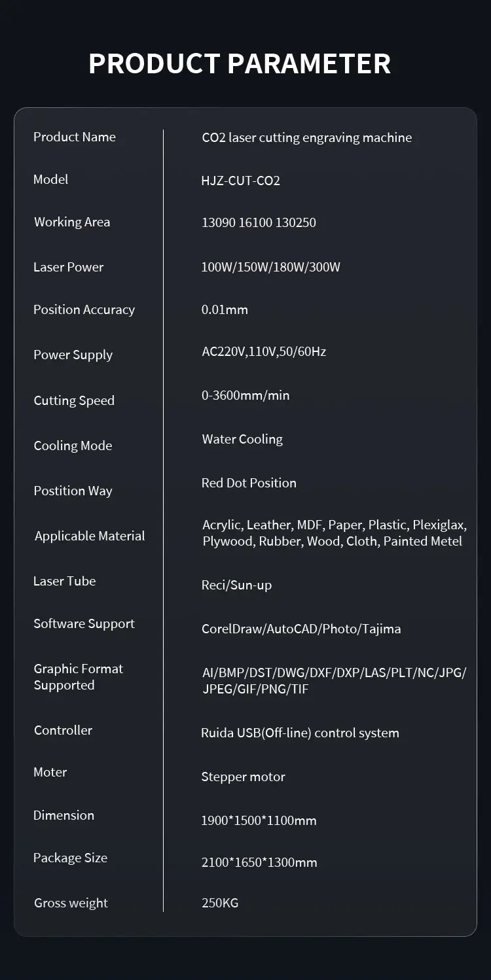Click the 250KG gross weight value
Image resolution: width=491 pixels, height=980 pixels.
point(220,903)
